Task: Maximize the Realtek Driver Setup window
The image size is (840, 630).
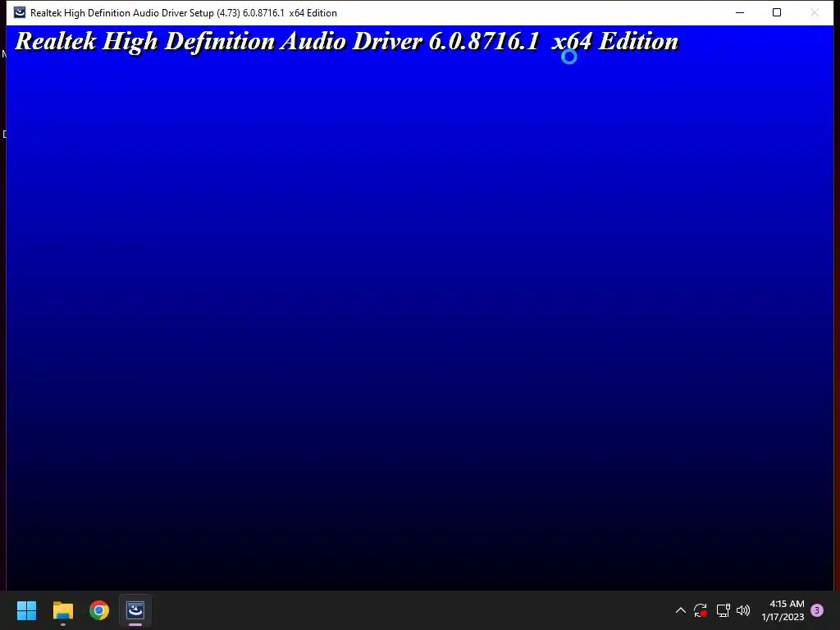Action: coord(777,12)
